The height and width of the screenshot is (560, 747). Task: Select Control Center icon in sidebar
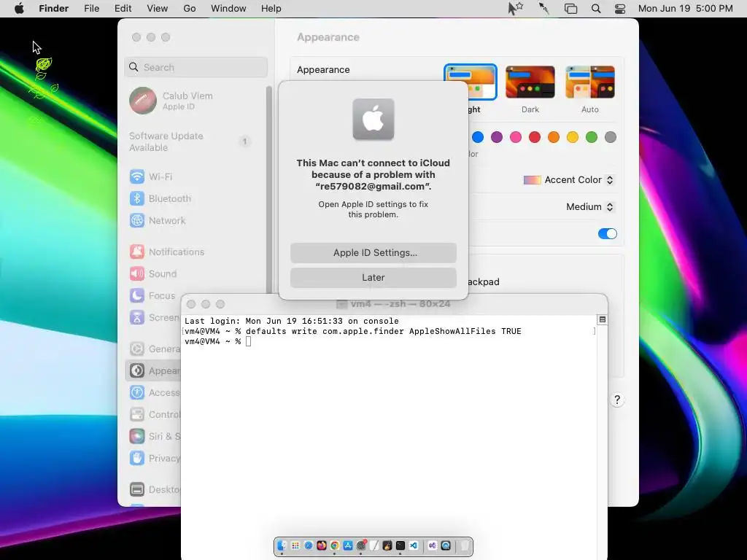point(137,415)
